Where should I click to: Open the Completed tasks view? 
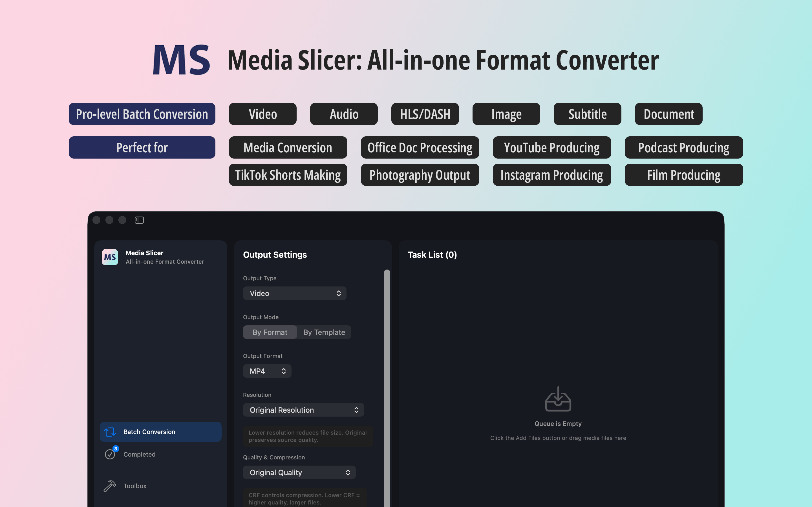(x=139, y=454)
